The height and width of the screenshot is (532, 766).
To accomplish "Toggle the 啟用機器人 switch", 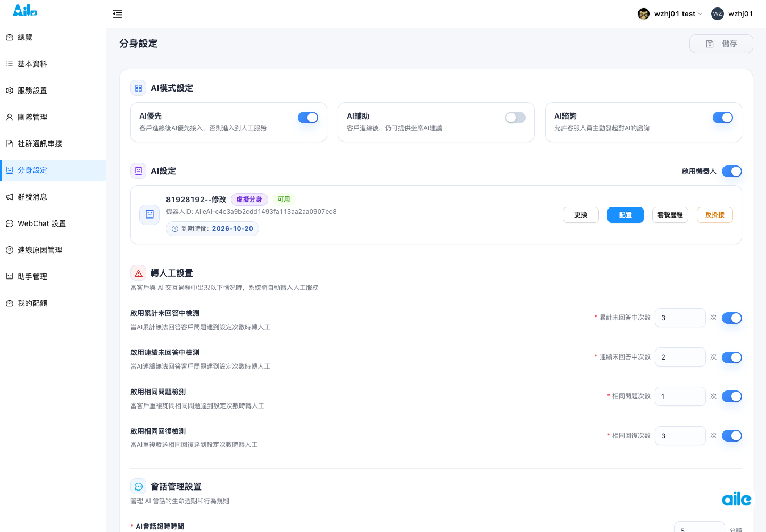I will point(732,171).
